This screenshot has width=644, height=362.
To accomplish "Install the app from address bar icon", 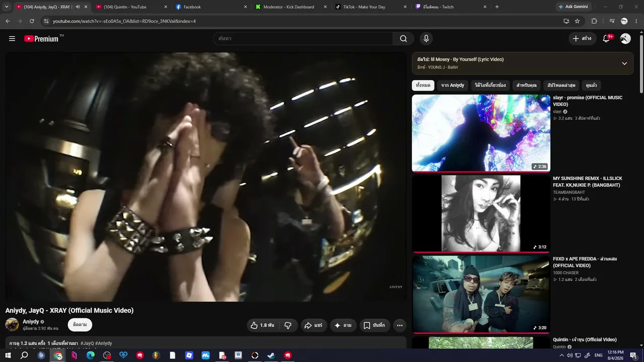I will pos(566,21).
